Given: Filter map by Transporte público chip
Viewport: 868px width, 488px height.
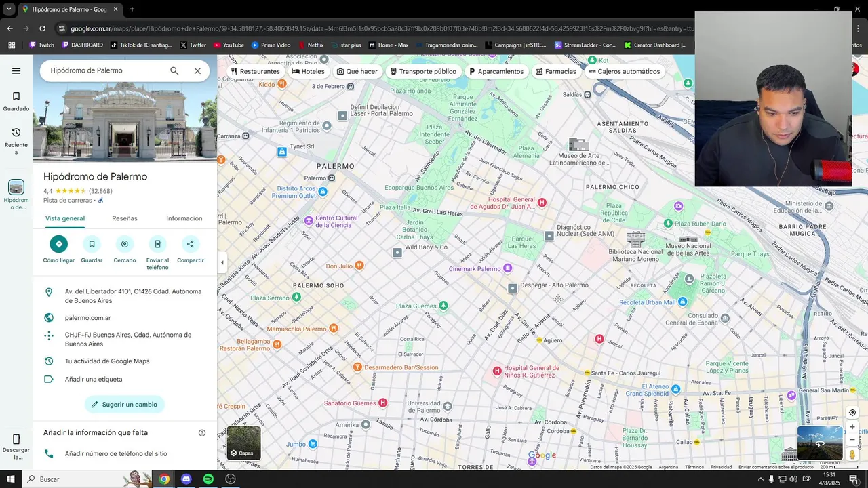Looking at the screenshot, I should point(423,71).
